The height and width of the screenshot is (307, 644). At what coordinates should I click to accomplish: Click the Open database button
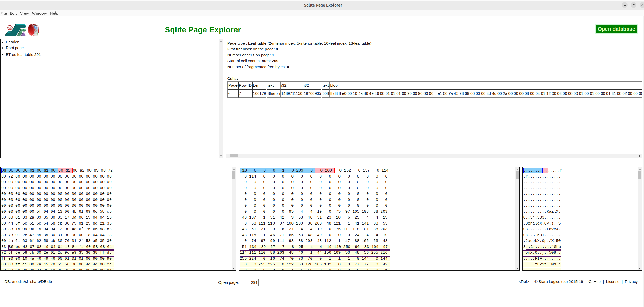pyautogui.click(x=616, y=29)
